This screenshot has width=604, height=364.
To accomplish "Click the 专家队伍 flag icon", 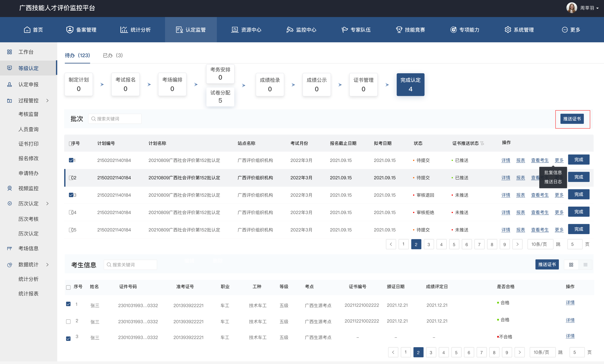I will (345, 30).
